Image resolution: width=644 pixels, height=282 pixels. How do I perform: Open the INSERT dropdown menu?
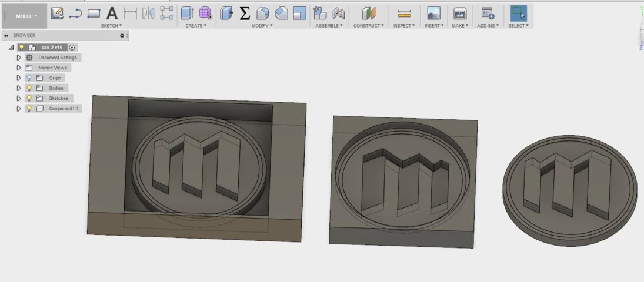coord(434,25)
